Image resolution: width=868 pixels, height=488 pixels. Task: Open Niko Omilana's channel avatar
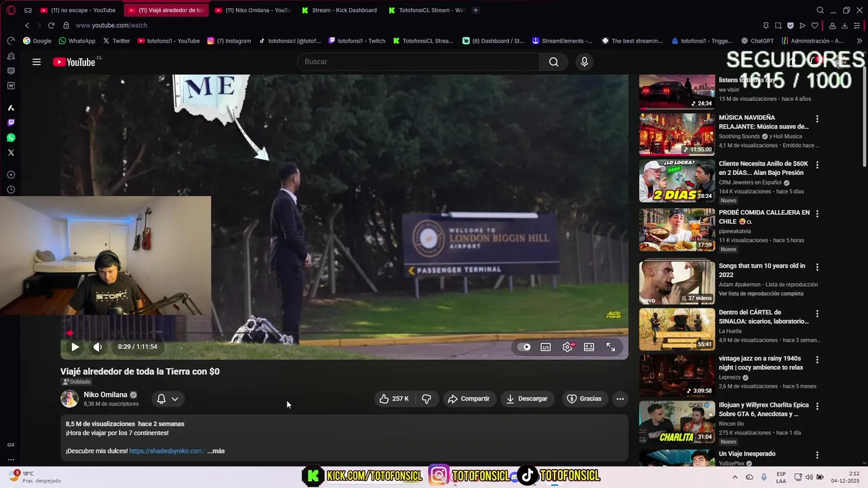coord(69,399)
